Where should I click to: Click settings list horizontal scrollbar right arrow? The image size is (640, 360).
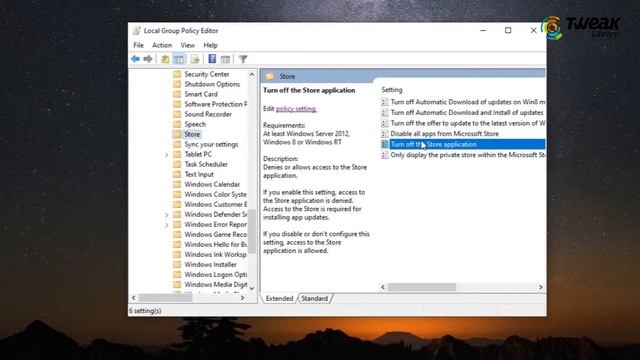click(x=541, y=287)
